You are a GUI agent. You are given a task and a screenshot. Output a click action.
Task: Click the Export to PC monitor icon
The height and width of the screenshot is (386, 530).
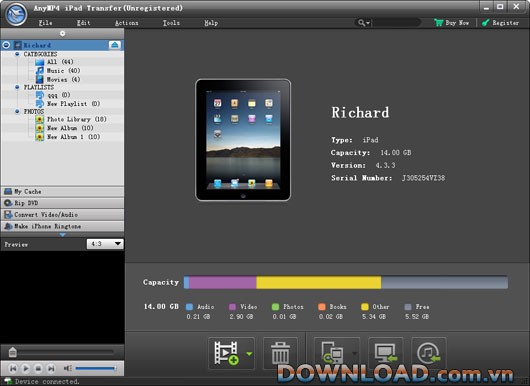(386, 353)
